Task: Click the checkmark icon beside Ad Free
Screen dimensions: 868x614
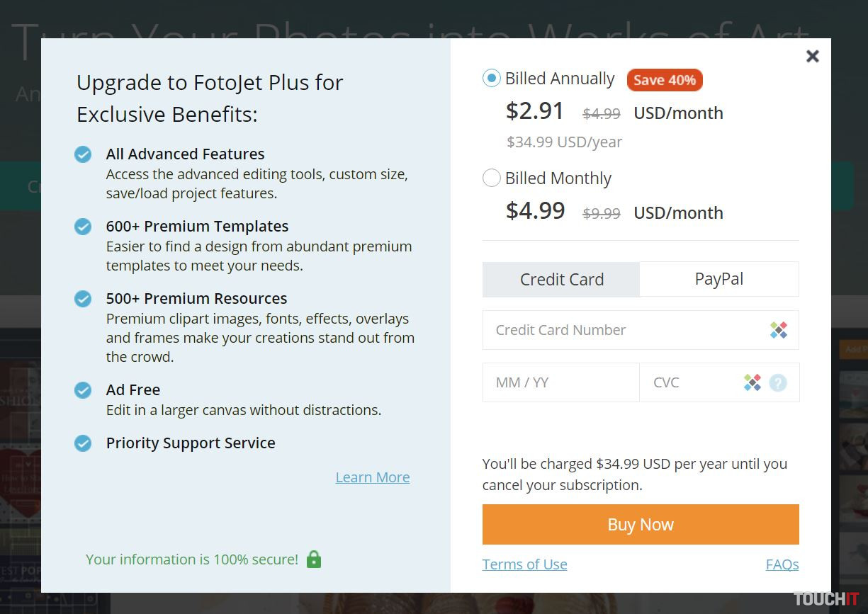Action: (83, 390)
